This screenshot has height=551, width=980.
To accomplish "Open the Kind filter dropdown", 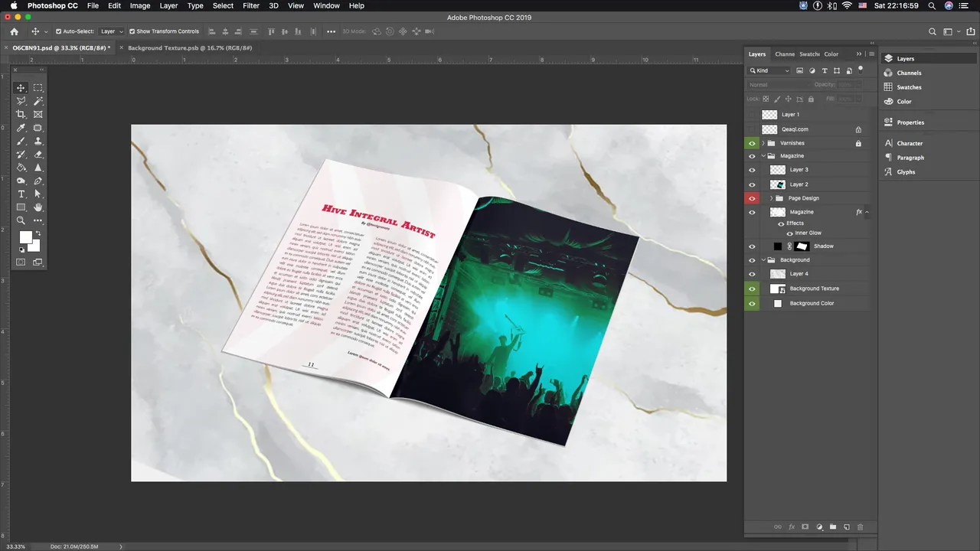I will point(769,70).
